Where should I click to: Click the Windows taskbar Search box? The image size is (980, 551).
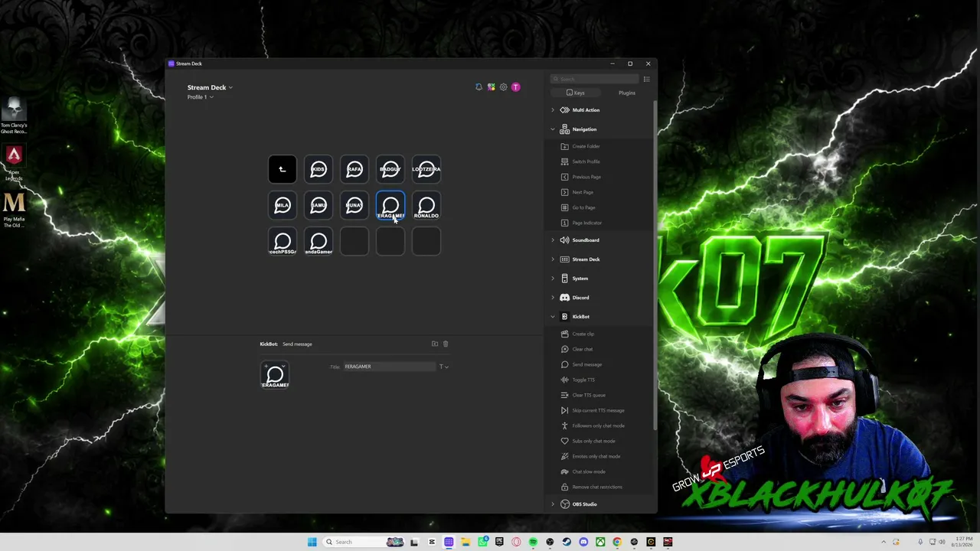363,542
